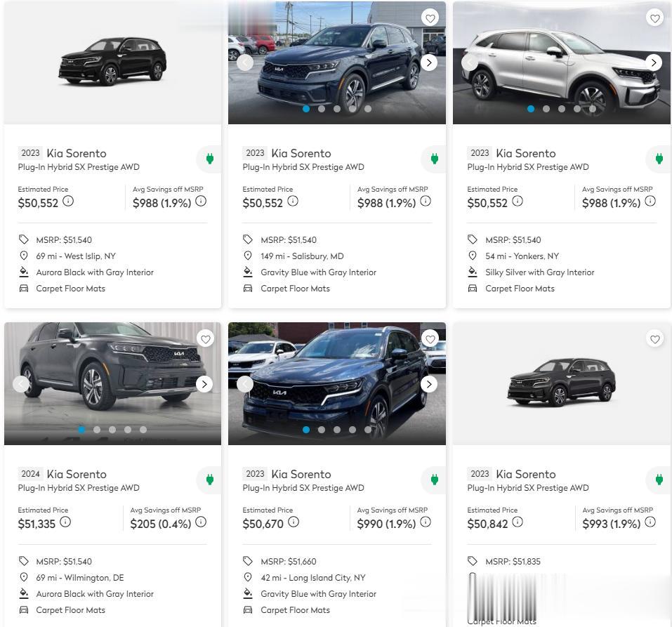Open info icon beside $990 (1.9%) savings
This screenshot has height=627, width=672.
(x=426, y=522)
